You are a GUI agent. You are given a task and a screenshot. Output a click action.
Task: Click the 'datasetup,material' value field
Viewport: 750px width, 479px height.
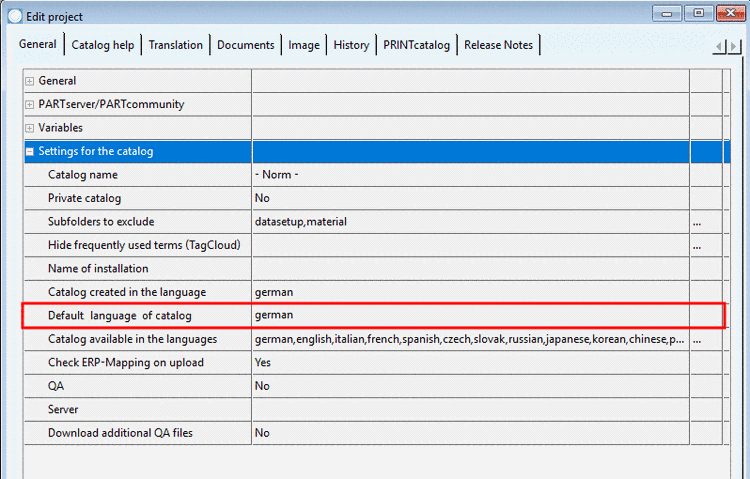tap(471, 222)
